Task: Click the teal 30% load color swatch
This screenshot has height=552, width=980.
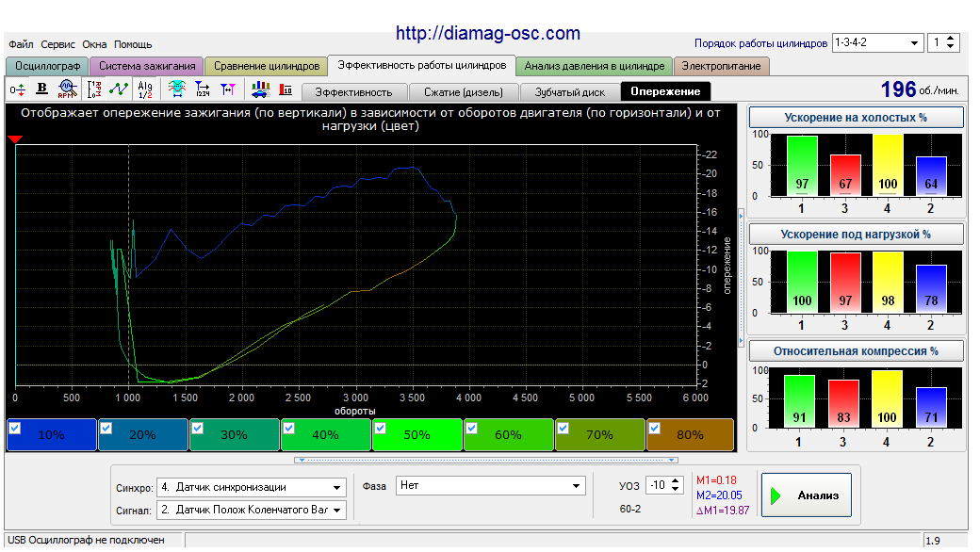Action: 235,434
